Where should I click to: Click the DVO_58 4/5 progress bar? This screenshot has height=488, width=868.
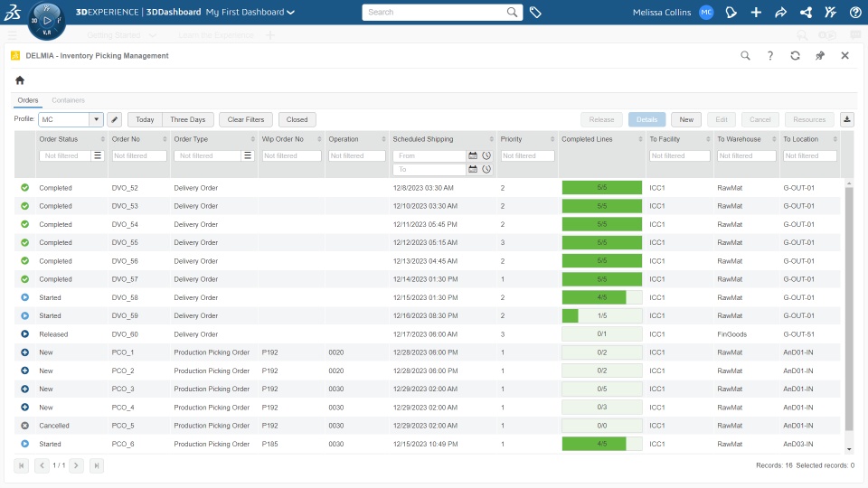(602, 297)
